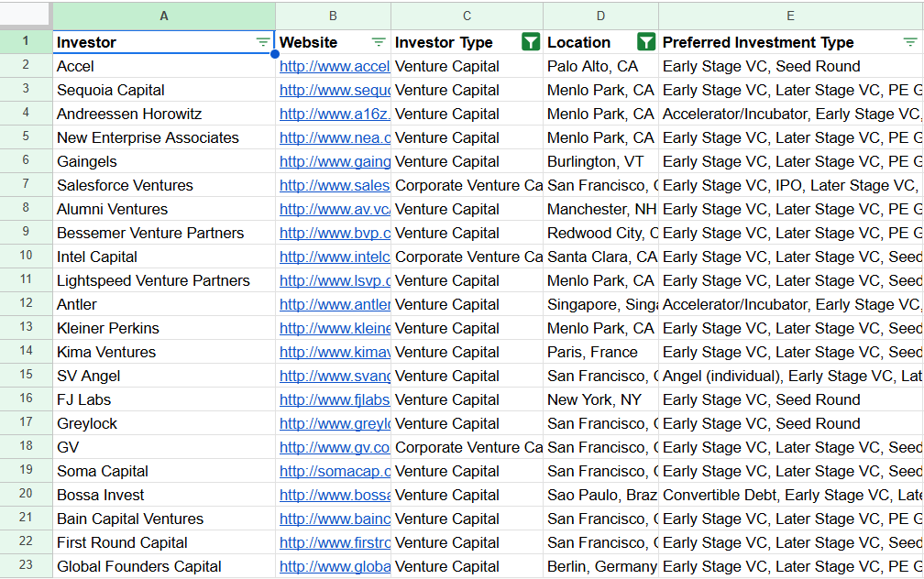Open the FJ Labs website link
Viewport: 924px width, 579px height.
335,399
